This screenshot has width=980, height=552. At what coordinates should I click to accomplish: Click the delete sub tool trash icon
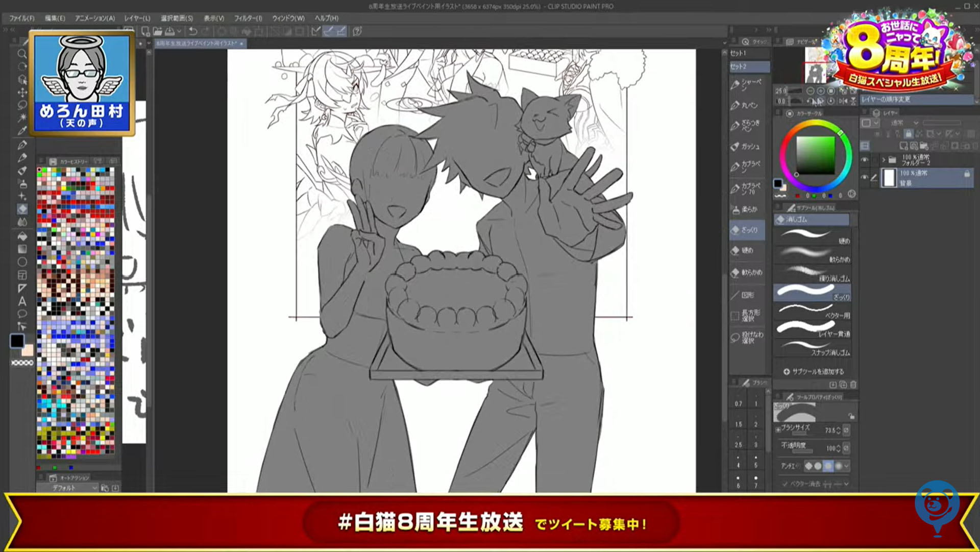click(853, 385)
